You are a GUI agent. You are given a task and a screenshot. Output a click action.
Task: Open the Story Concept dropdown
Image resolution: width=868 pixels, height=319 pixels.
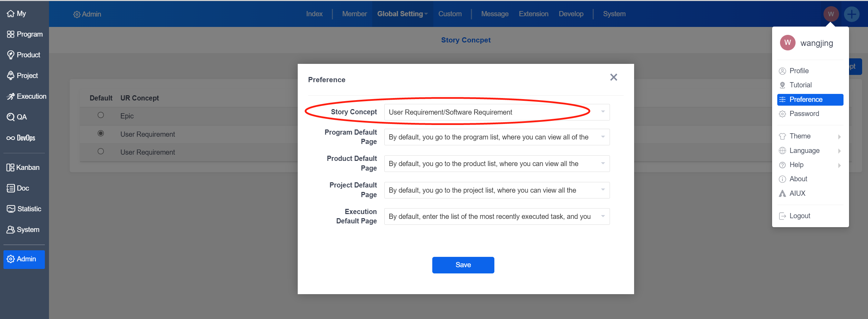coord(496,112)
